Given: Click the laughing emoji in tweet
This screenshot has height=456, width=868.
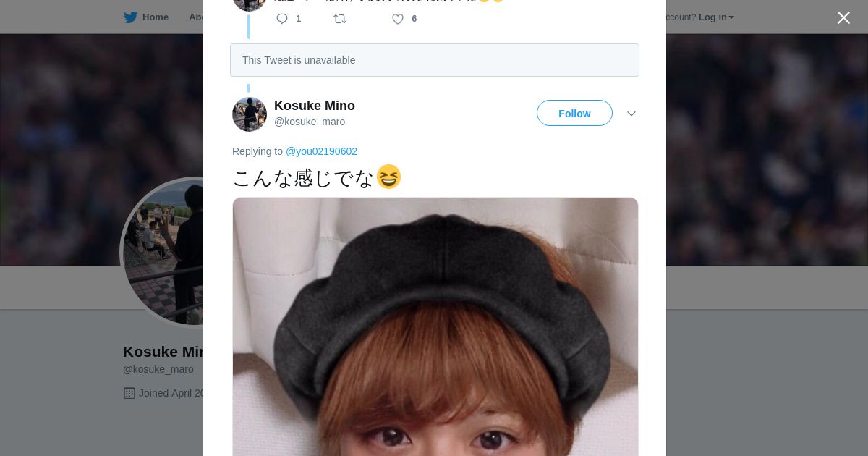Looking at the screenshot, I should tap(388, 177).
